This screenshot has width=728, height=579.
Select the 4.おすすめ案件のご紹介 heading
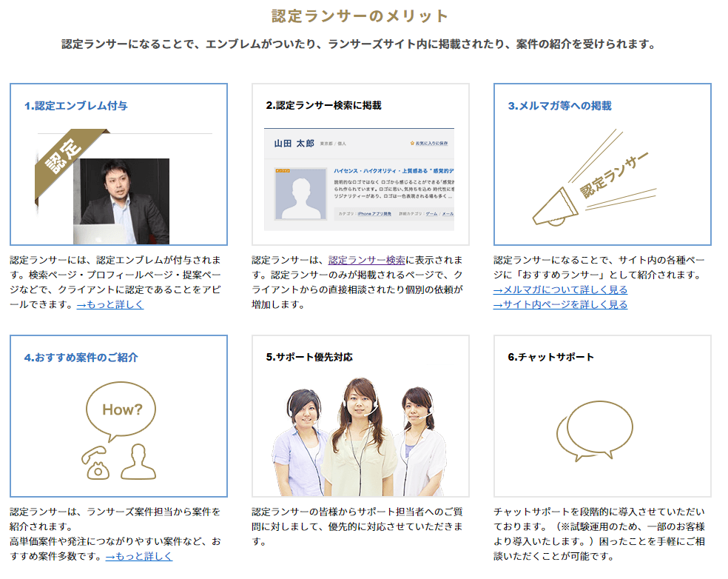pos(81,358)
